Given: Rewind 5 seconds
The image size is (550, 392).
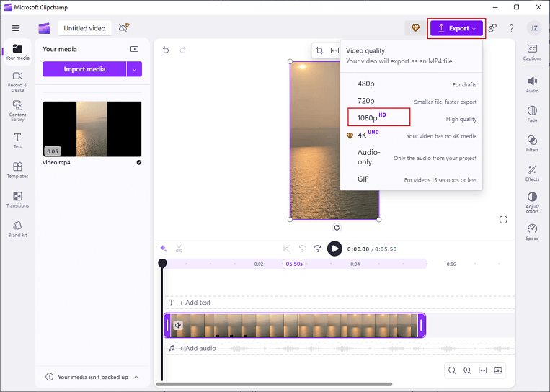Looking at the screenshot, I should point(302,249).
